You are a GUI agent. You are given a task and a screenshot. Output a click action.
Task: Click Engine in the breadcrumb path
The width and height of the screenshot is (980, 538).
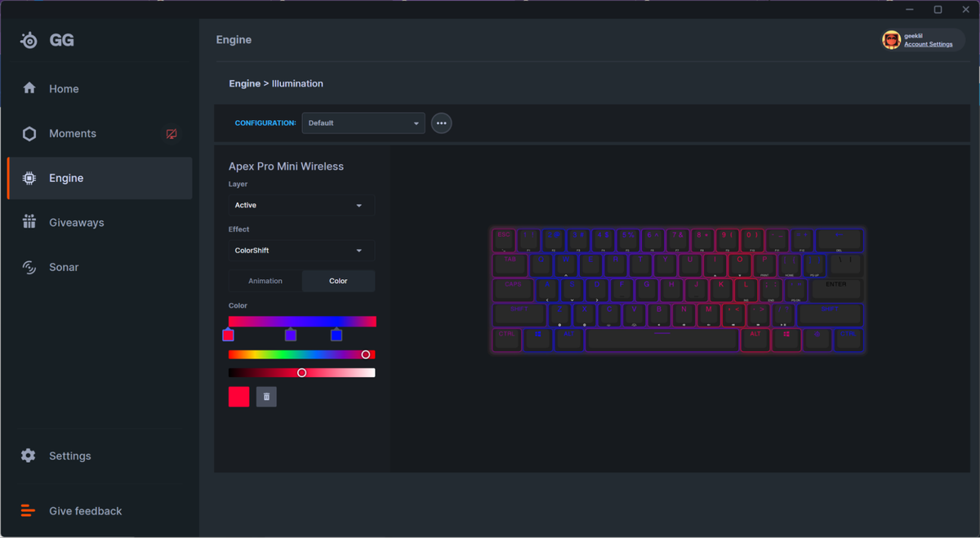tap(244, 83)
